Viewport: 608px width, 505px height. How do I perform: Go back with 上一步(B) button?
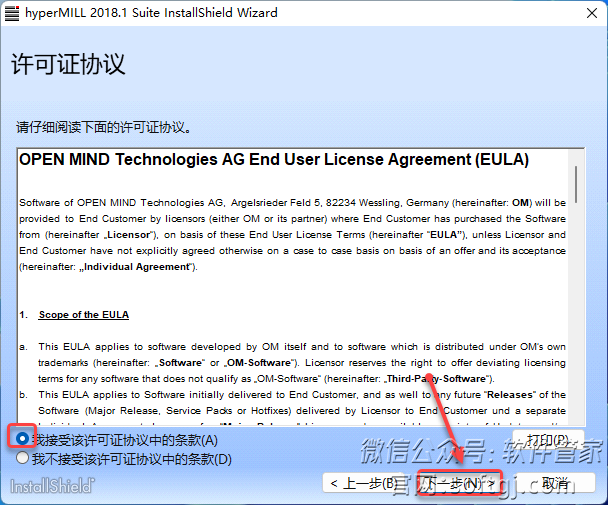coord(362,483)
